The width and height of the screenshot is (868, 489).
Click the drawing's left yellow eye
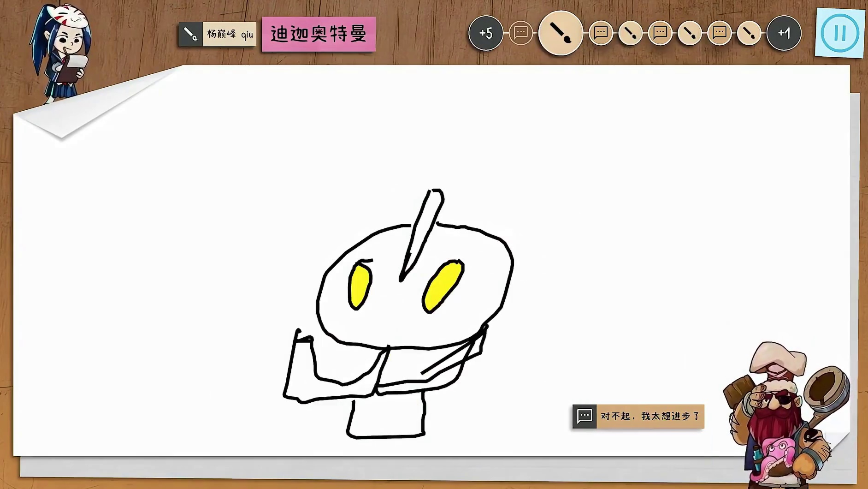pos(360,286)
